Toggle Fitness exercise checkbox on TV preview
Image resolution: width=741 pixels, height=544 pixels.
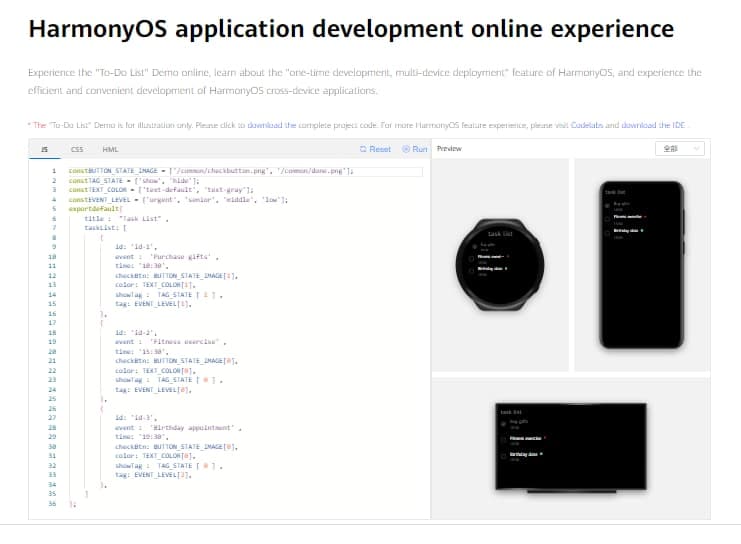tap(503, 440)
